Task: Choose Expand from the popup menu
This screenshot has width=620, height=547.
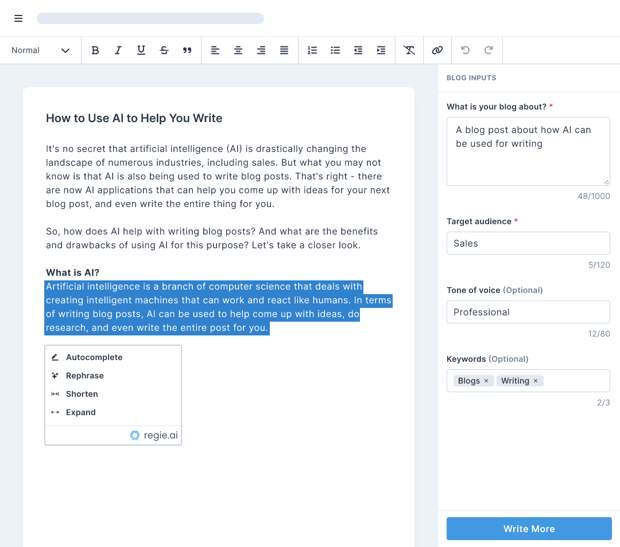Action: point(113,412)
